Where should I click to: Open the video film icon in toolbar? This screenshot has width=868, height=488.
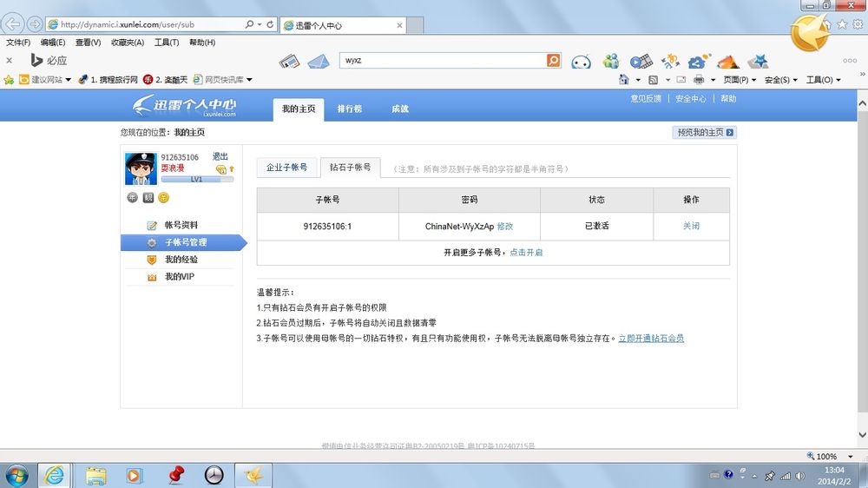[641, 61]
